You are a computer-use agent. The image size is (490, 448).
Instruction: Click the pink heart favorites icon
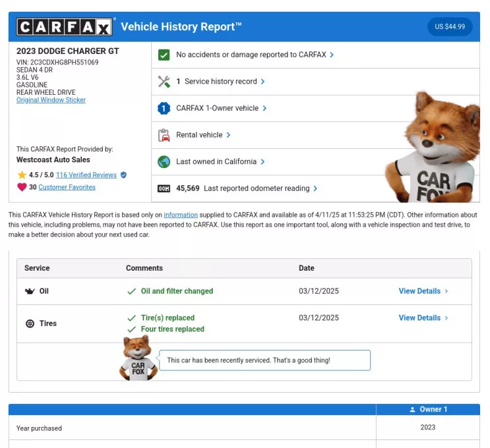click(x=22, y=187)
